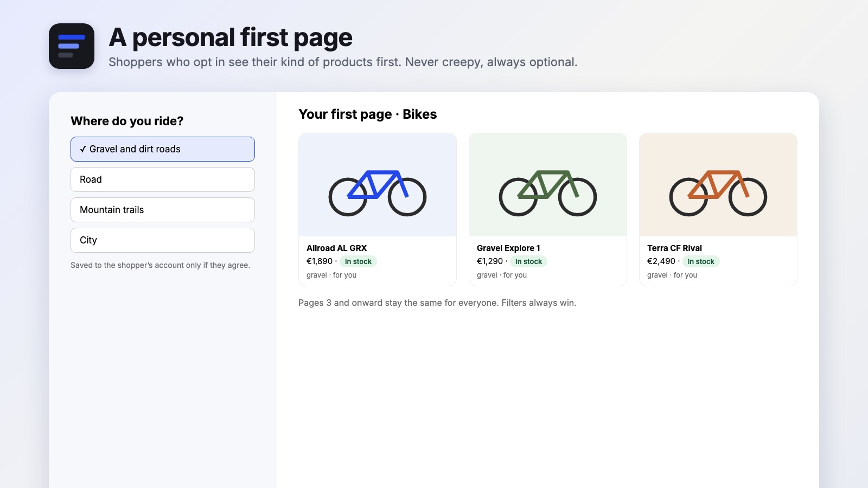Open the blue Allroad AL GRX bike image
The height and width of the screenshot is (488, 868).
pyautogui.click(x=378, y=185)
